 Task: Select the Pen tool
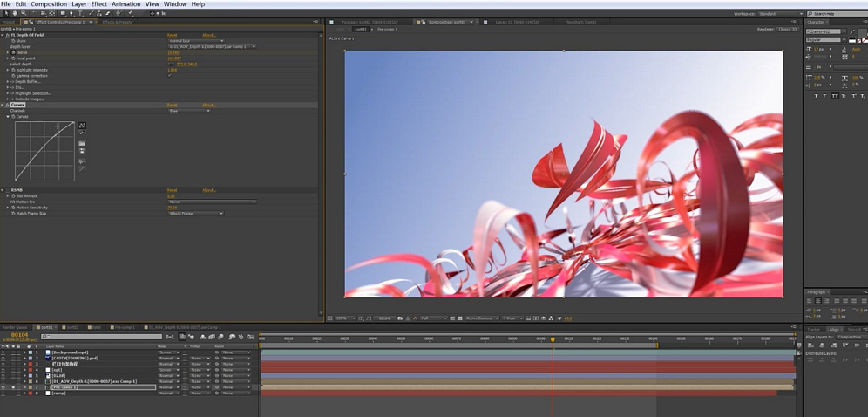71,13
